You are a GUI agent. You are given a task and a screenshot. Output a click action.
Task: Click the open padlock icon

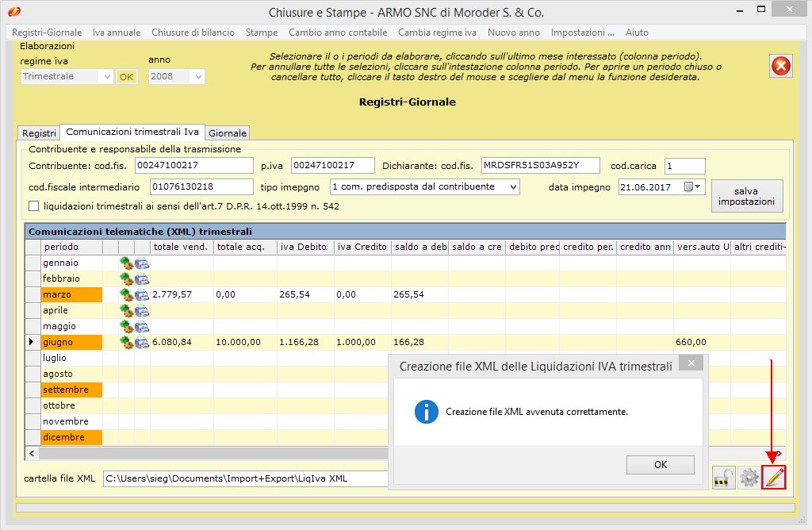(723, 478)
